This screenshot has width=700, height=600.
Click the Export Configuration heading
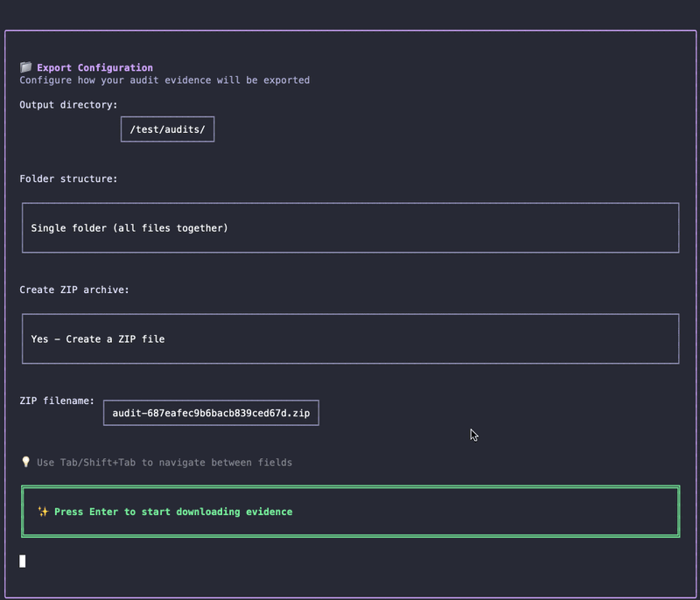coord(94,67)
